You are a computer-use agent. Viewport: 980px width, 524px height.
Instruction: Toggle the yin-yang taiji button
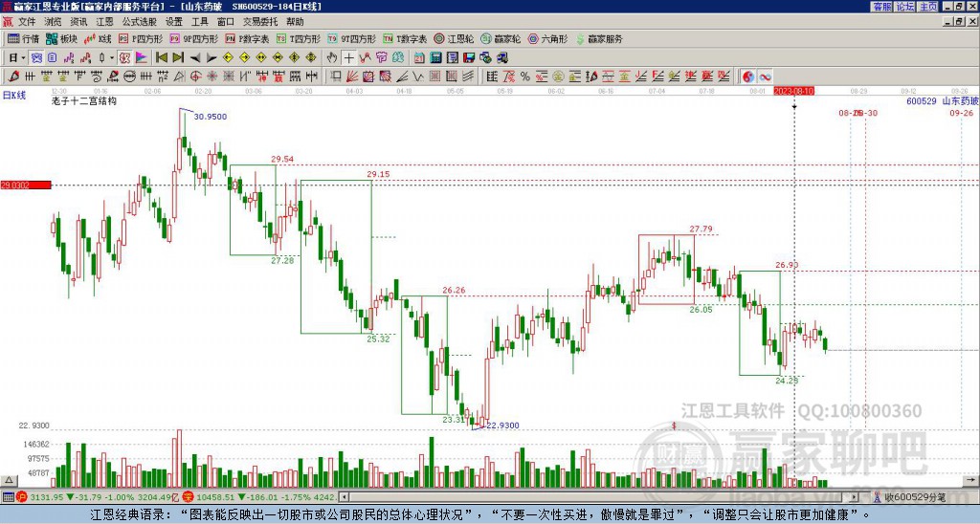coord(748,76)
